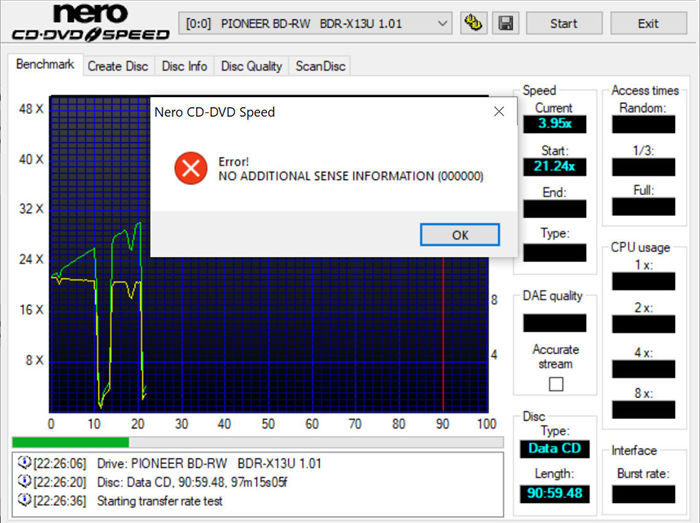Enable the Accurate stream checkbox
Image resolution: width=700 pixels, height=523 pixels.
coord(555,384)
